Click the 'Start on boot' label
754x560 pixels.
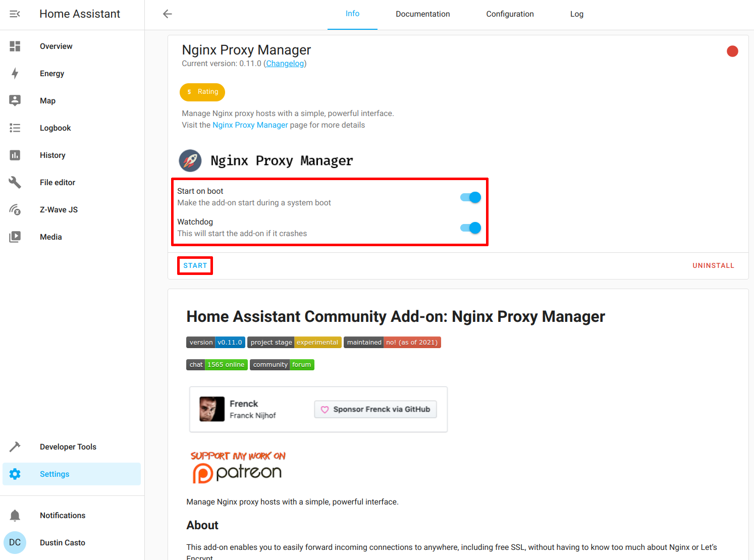click(x=200, y=191)
